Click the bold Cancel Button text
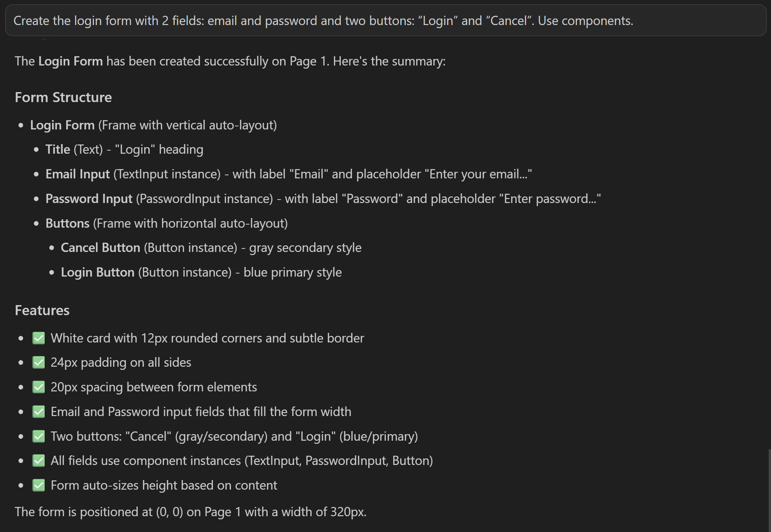The width and height of the screenshot is (771, 532). click(101, 248)
